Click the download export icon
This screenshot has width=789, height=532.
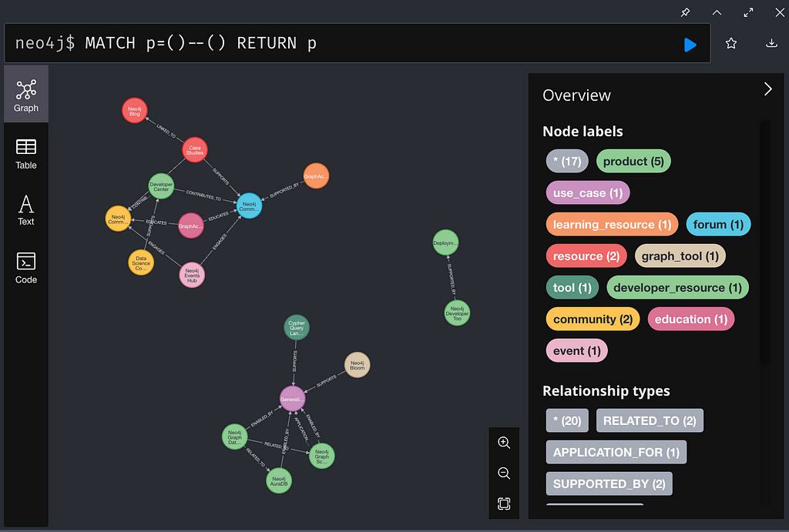pos(771,44)
